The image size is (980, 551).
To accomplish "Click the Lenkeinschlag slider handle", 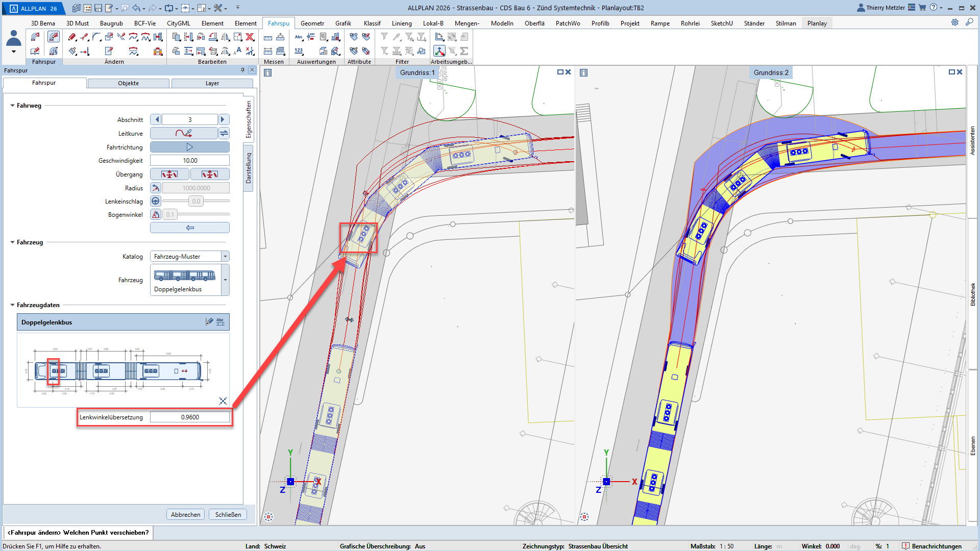I will click(196, 201).
